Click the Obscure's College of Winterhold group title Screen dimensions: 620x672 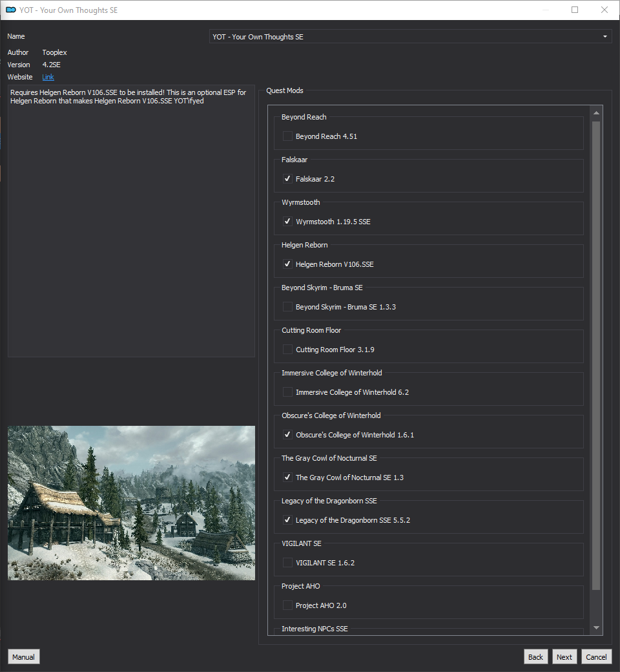point(331,415)
